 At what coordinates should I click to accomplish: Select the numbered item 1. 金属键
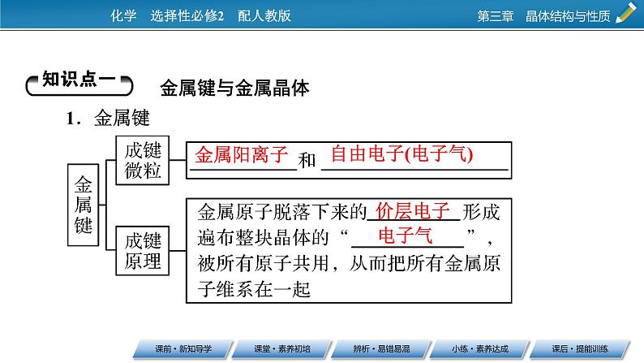[x=108, y=118]
